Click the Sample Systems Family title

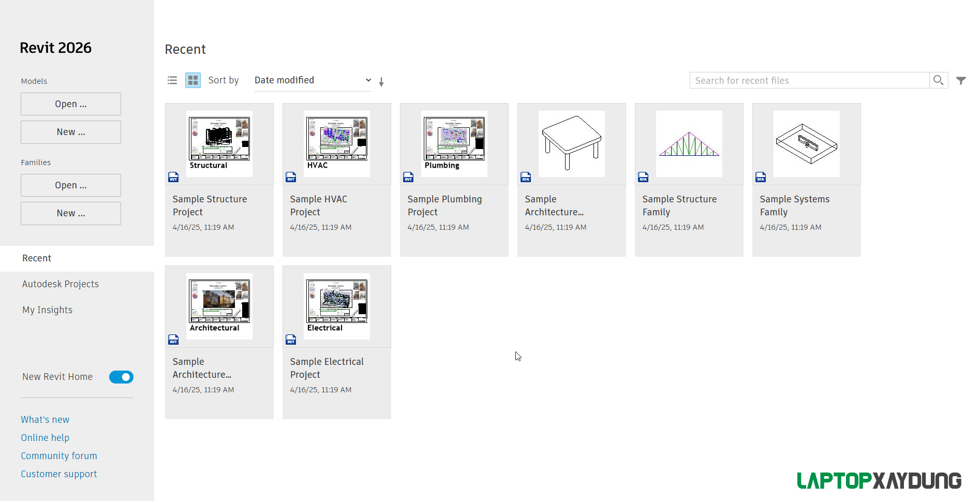[795, 205]
